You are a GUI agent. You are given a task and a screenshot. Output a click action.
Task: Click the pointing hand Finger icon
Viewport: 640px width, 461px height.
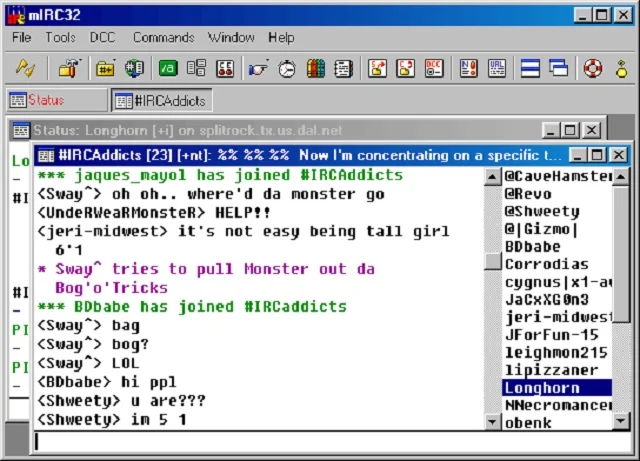coord(258,69)
